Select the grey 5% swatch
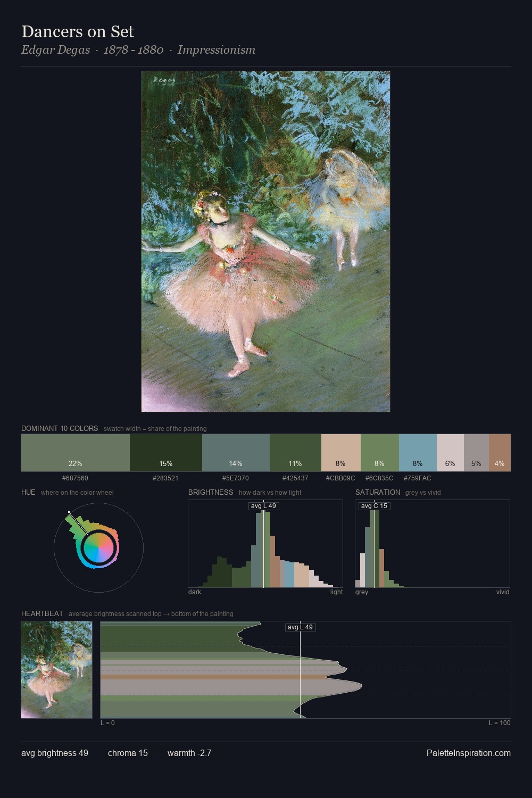Viewport: 532px width, 798px height. pyautogui.click(x=476, y=453)
